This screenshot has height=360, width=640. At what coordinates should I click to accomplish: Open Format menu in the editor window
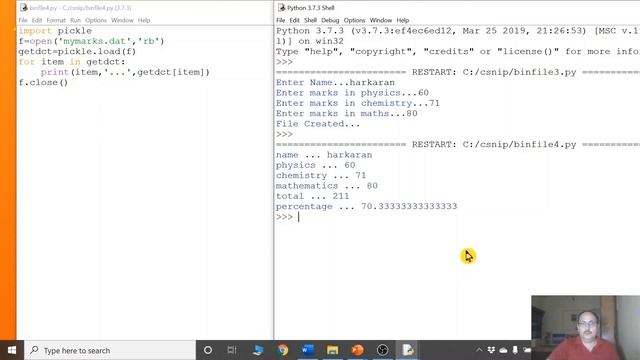[x=56, y=20]
